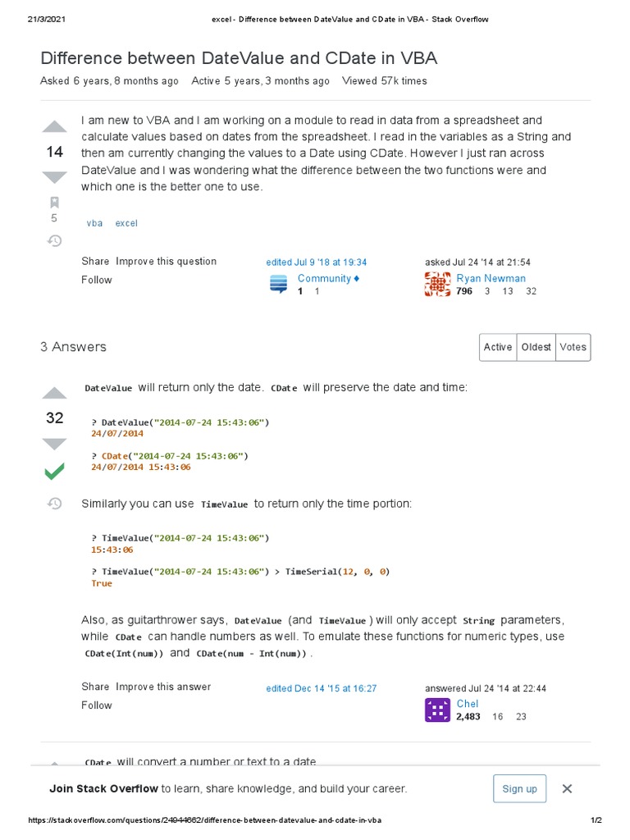
Task: View the answer's edited Dec 14 '15 revision
Action: [321, 688]
